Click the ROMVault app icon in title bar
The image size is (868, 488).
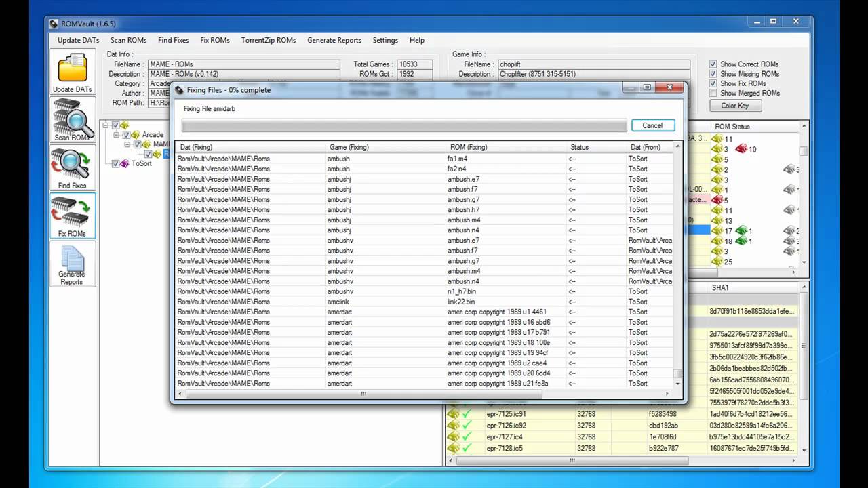pos(54,24)
